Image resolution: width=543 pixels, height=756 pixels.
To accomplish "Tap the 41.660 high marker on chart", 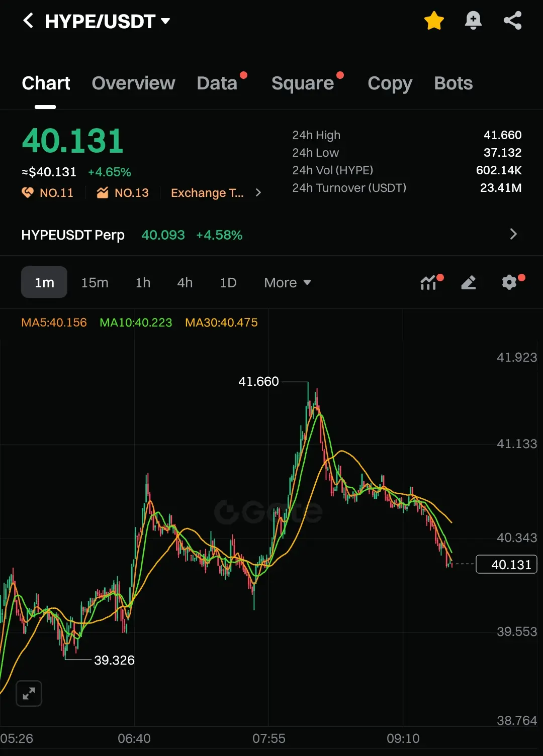I will [x=258, y=382].
